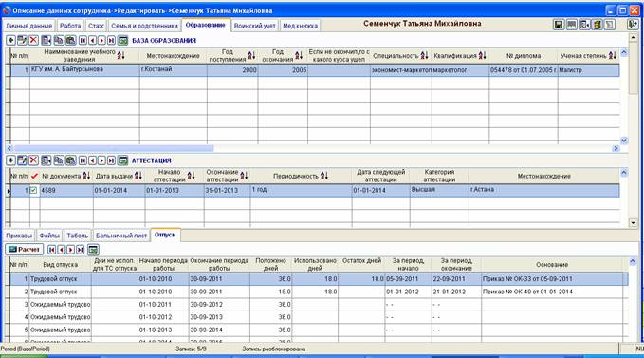Image resolution: width=644 pixels, height=358 pixels.
Task: Select period start cell 01-10-2013
Action: pos(163,330)
